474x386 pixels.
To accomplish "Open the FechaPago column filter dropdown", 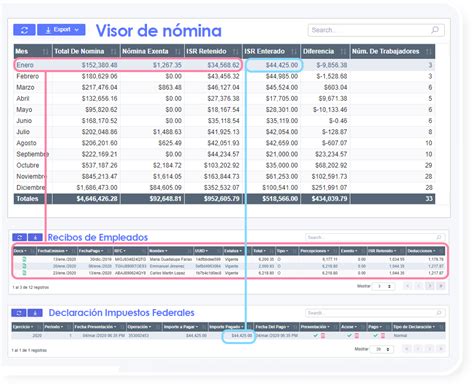I will tap(102, 251).
